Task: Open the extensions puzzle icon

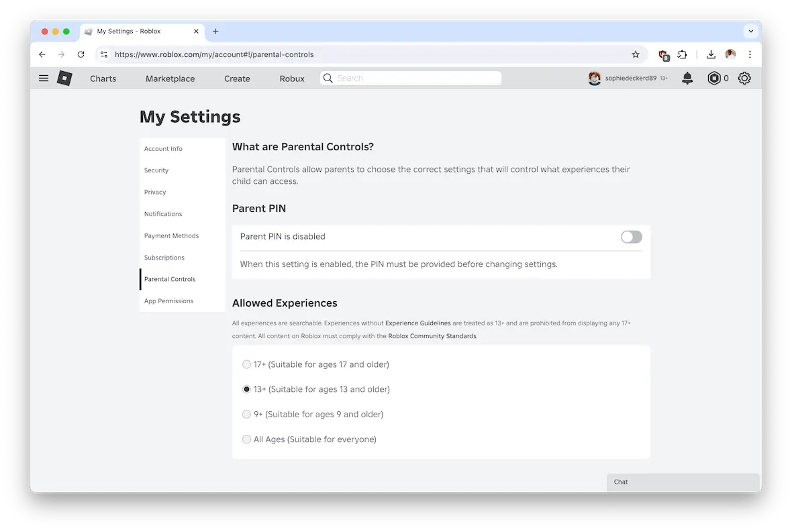Action: (x=683, y=54)
